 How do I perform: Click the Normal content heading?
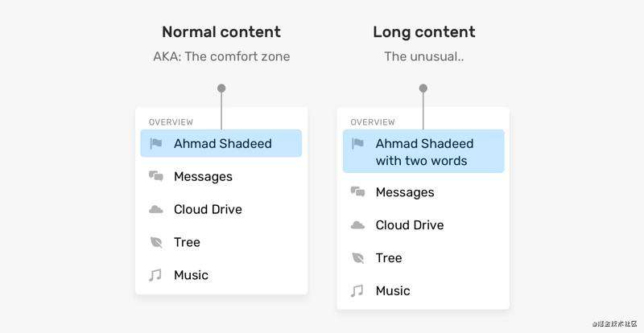[221, 32]
